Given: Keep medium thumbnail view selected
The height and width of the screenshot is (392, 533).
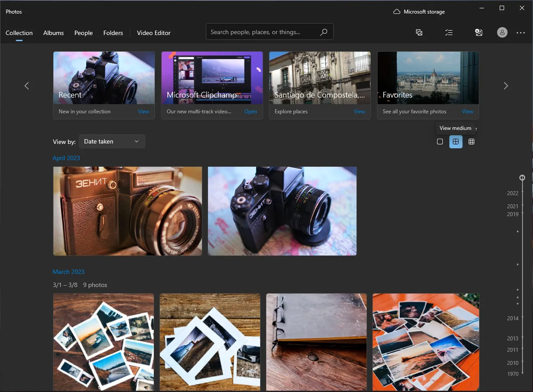Looking at the screenshot, I should coord(455,141).
